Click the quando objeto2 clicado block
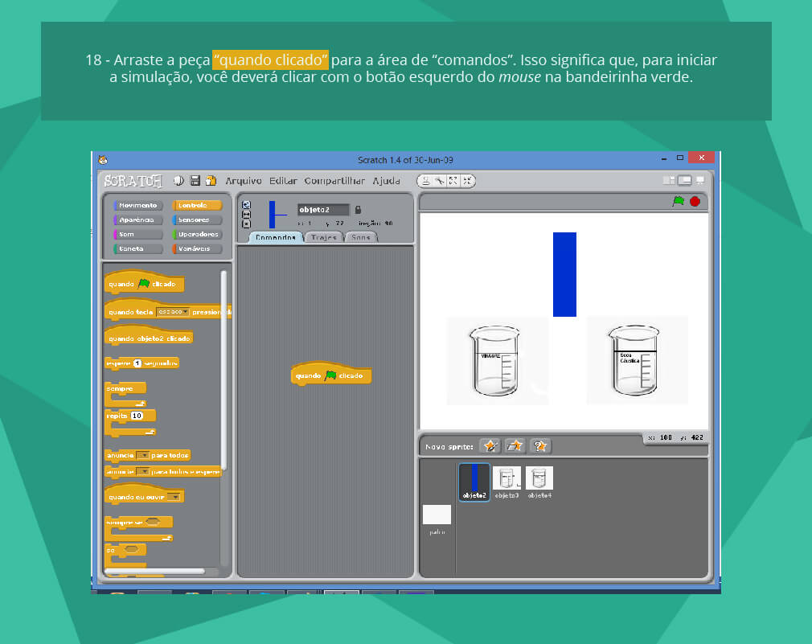Image resolution: width=812 pixels, height=644 pixels. coord(149,335)
